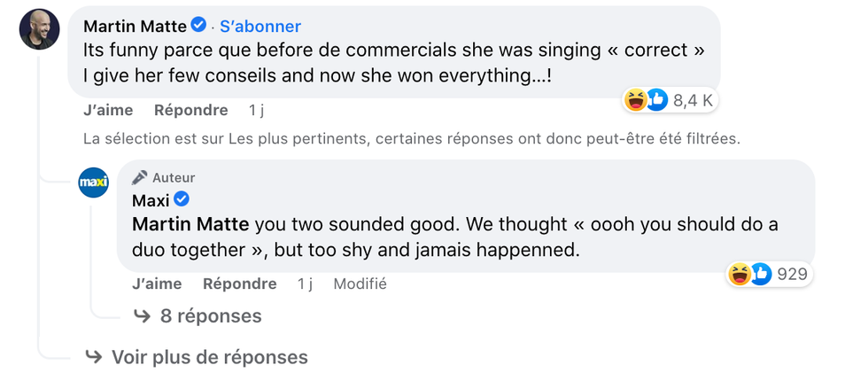Image resolution: width=868 pixels, height=373 pixels.
Task: Click the laughing emoji on Maxi's reply
Action: pyautogui.click(x=740, y=274)
